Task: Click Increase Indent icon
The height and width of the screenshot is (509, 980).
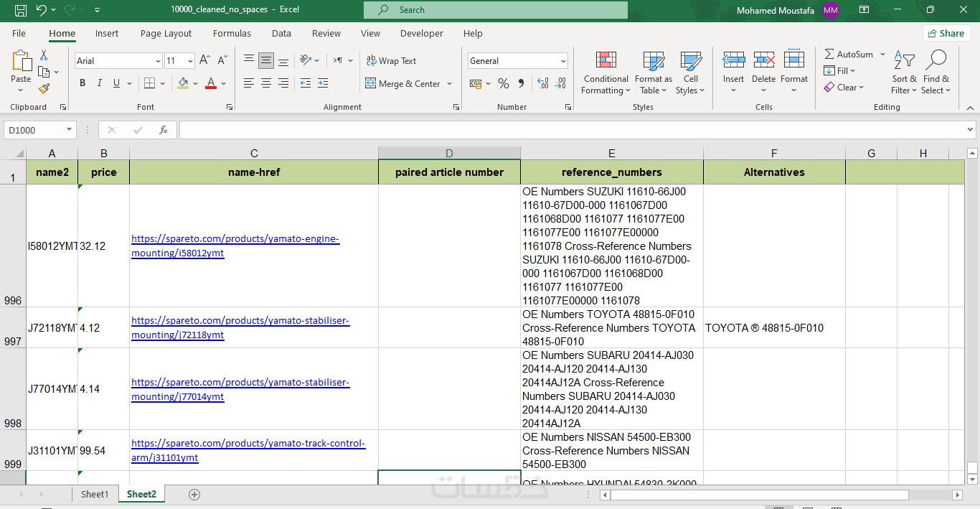Action: [x=323, y=83]
